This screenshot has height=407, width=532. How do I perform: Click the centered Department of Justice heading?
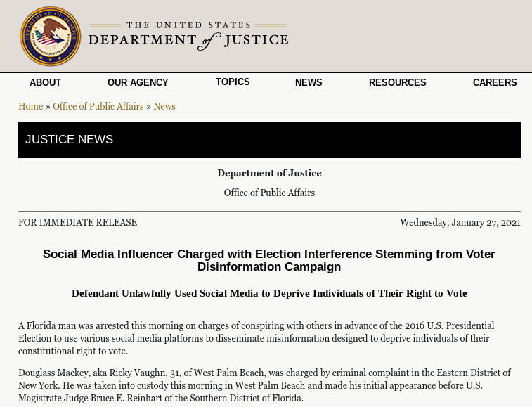[269, 173]
